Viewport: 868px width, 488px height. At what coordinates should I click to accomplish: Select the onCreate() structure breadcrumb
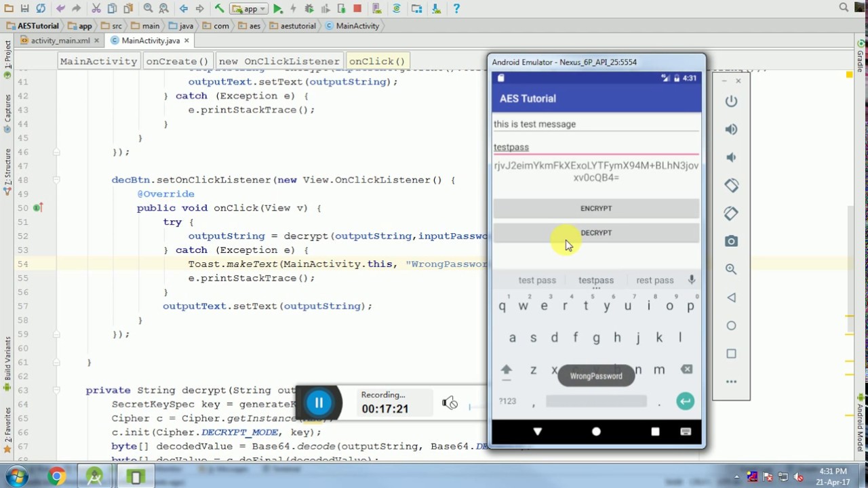[177, 61]
